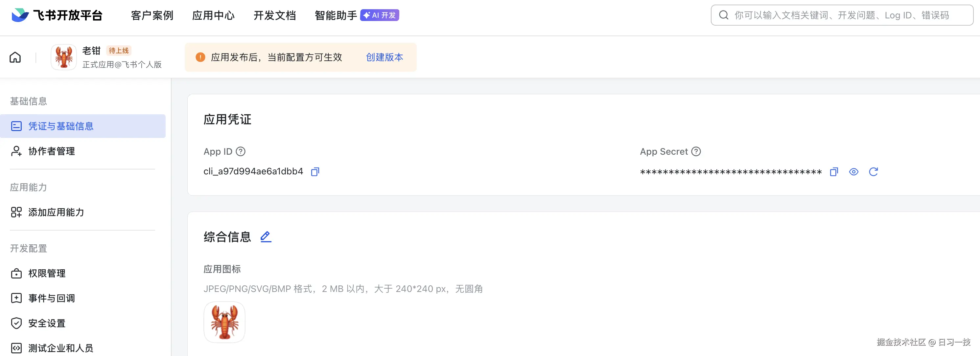980x356 pixels.
Task: Click the lobster app avatar in header
Action: pos(64,57)
